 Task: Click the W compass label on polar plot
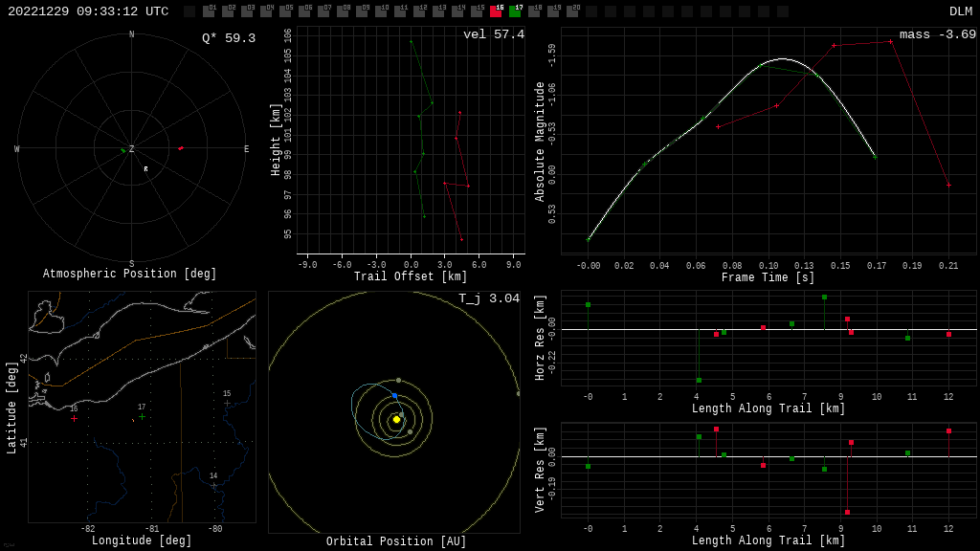click(x=17, y=148)
